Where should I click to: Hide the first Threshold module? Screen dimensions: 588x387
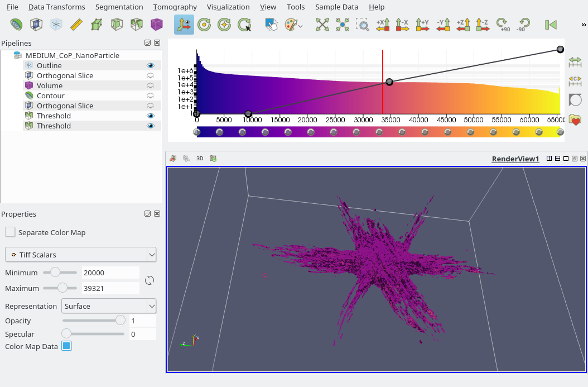click(x=151, y=116)
